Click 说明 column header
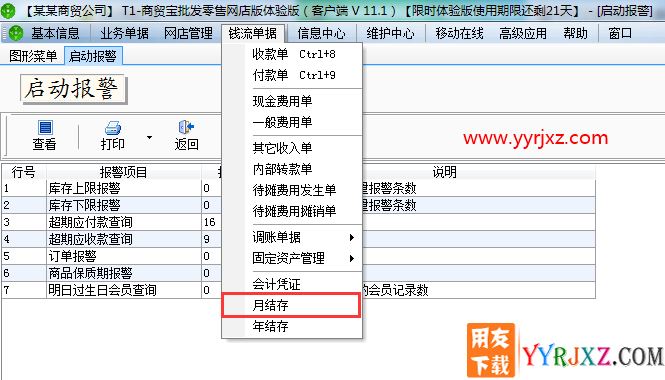665x380 pixels. pyautogui.click(x=444, y=172)
